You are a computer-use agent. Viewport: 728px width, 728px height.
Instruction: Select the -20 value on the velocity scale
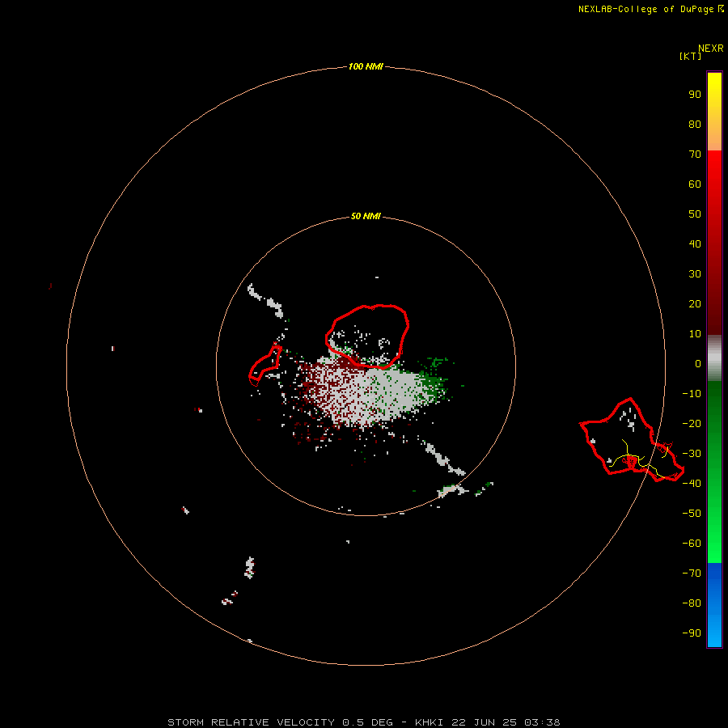click(692, 423)
